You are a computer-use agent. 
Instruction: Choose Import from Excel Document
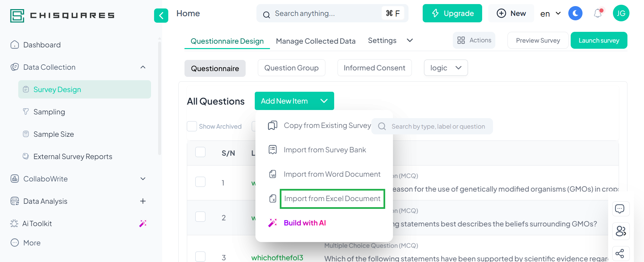tap(332, 198)
